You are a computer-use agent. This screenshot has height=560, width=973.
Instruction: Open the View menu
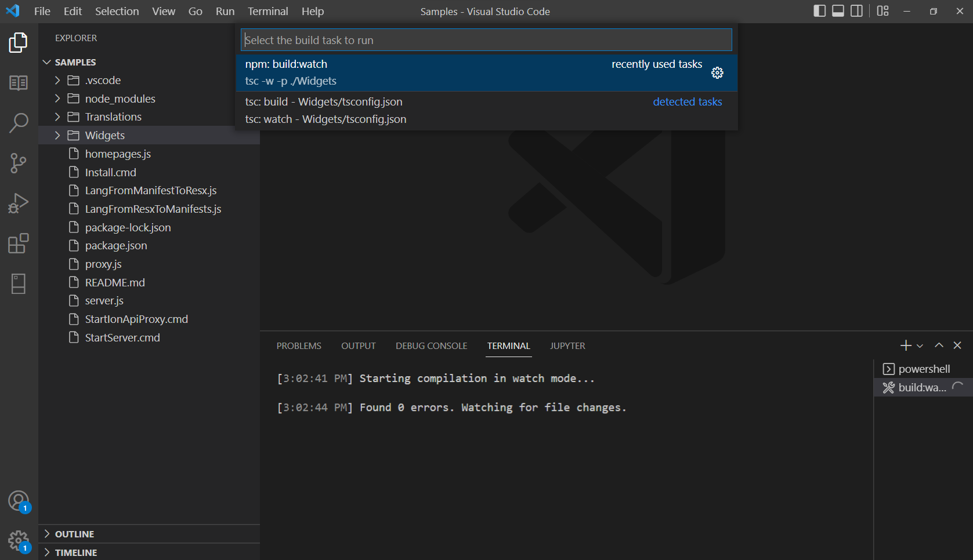coord(164,11)
